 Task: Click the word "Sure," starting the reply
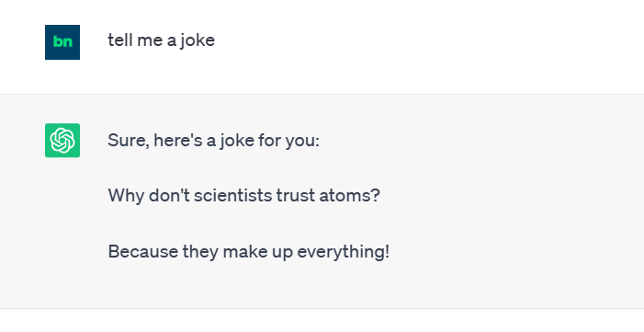[x=129, y=141]
